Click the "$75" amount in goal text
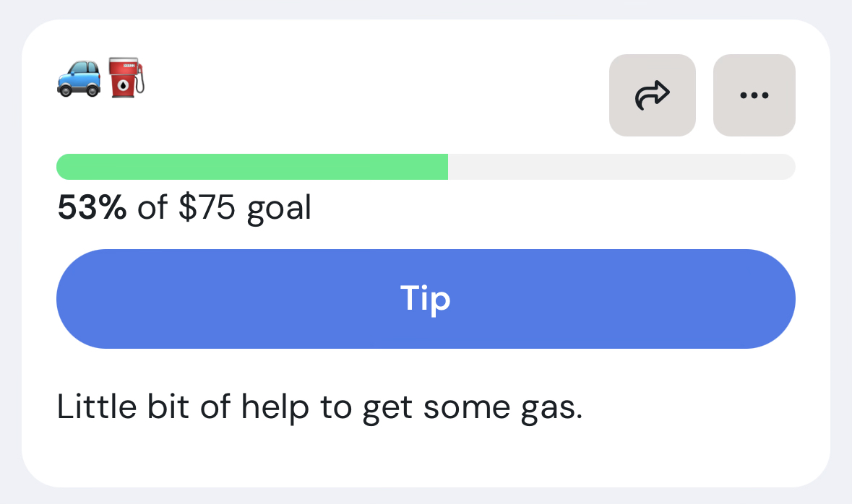The image size is (852, 504). click(x=207, y=209)
